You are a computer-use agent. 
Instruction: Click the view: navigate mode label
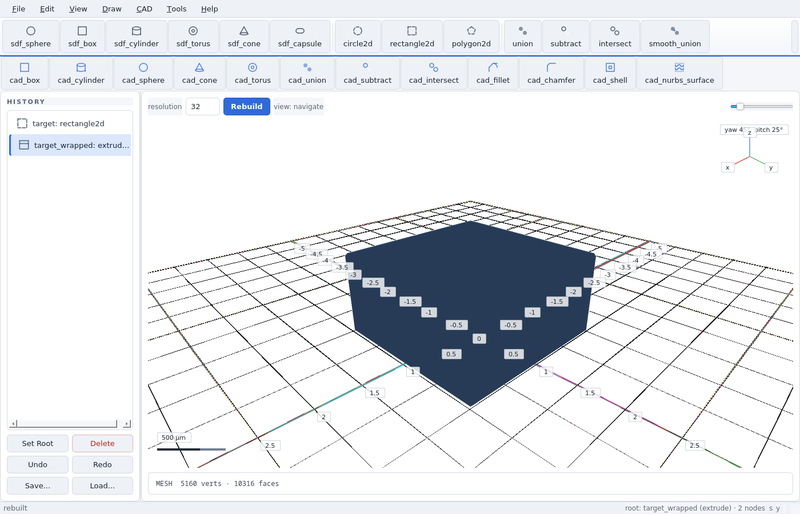(x=298, y=106)
